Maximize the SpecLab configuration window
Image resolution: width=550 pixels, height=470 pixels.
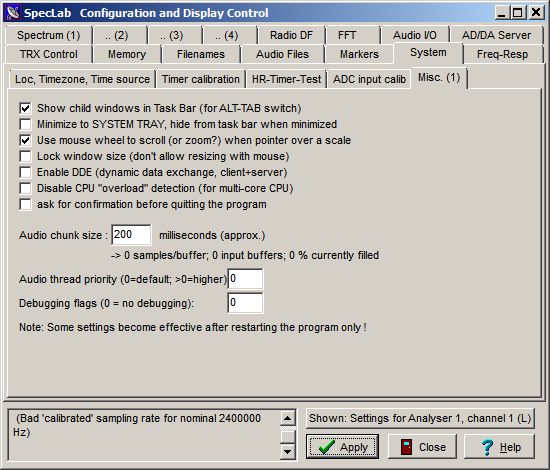(517, 13)
